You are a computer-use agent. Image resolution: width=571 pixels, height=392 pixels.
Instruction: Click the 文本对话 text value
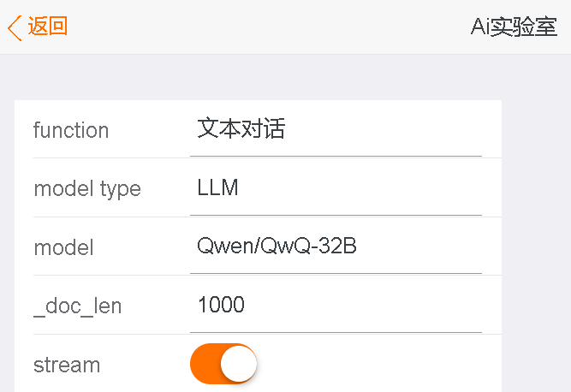(x=241, y=129)
